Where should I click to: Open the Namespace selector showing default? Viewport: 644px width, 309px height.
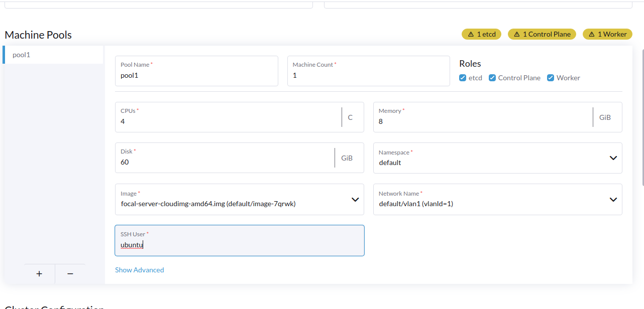click(x=497, y=158)
